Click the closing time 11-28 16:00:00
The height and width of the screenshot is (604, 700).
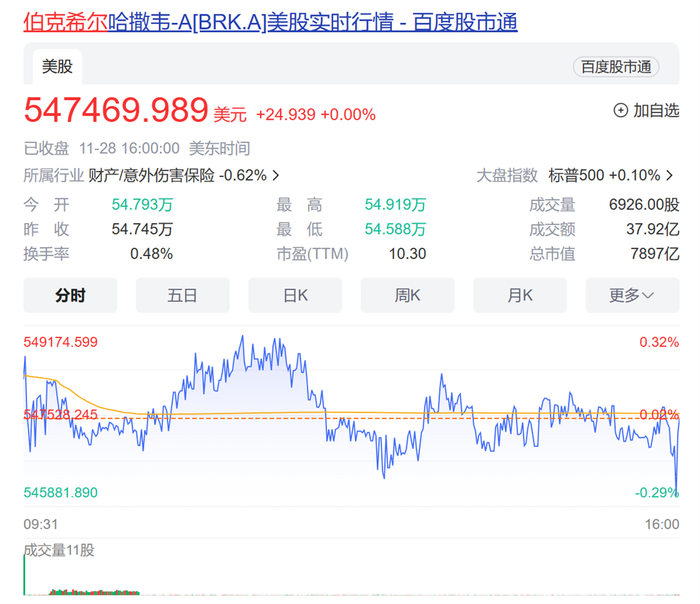tap(130, 148)
